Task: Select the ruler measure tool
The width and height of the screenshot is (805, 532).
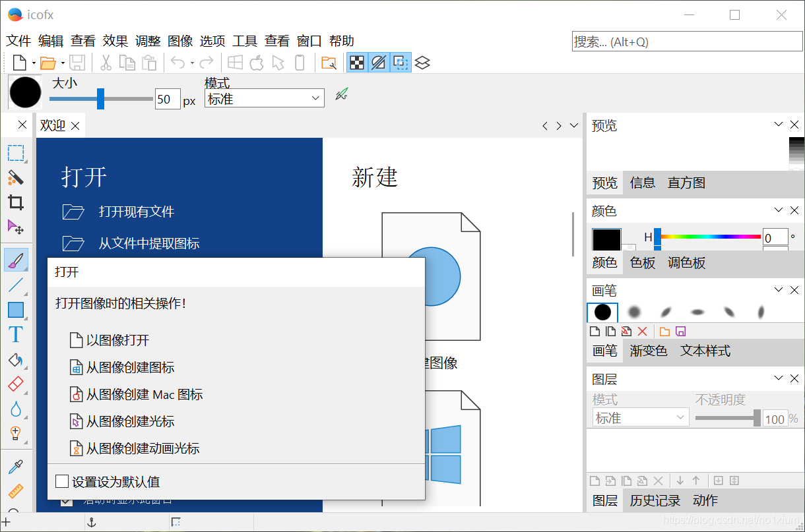Action: pos(16,491)
